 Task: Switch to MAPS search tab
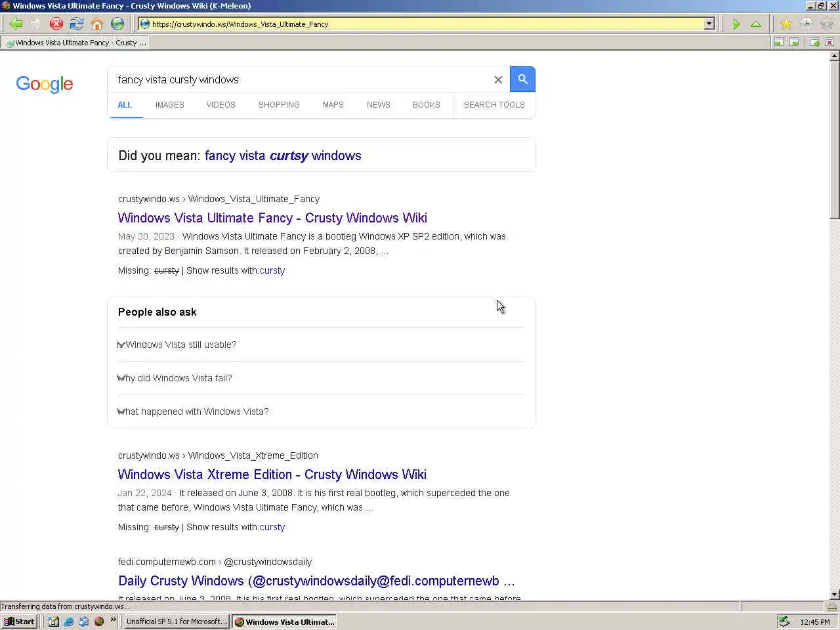(x=333, y=105)
